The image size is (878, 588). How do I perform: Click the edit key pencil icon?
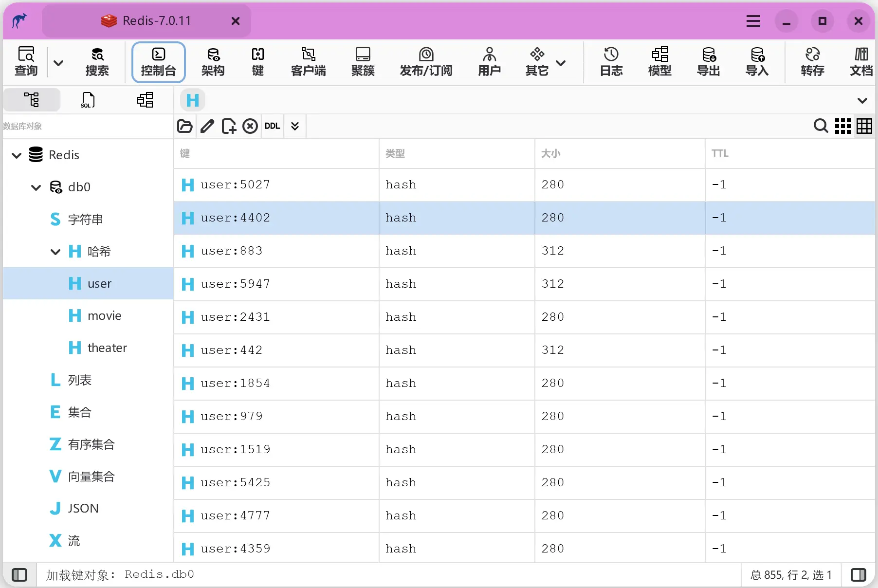207,126
